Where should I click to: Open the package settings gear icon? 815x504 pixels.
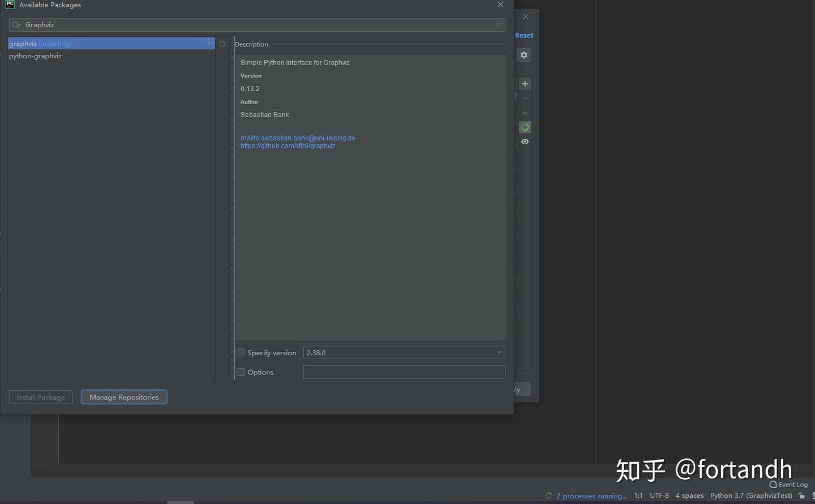pyautogui.click(x=524, y=55)
